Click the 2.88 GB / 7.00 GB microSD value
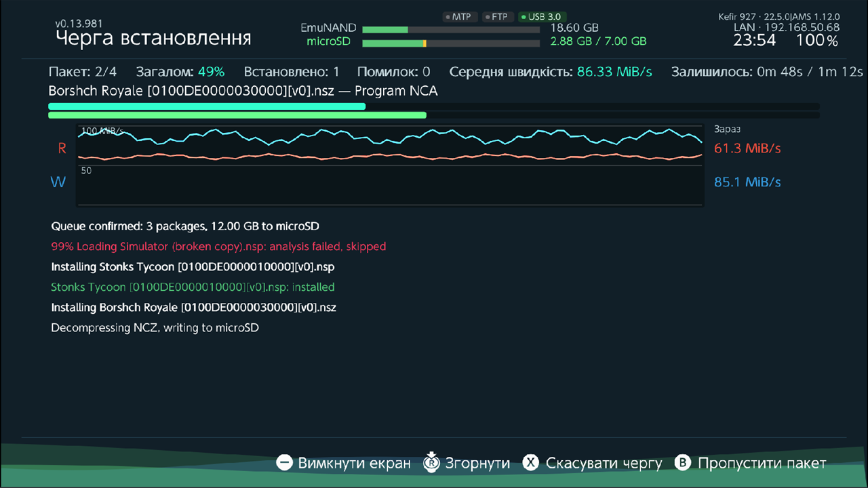Image resolution: width=868 pixels, height=488 pixels. tap(598, 41)
